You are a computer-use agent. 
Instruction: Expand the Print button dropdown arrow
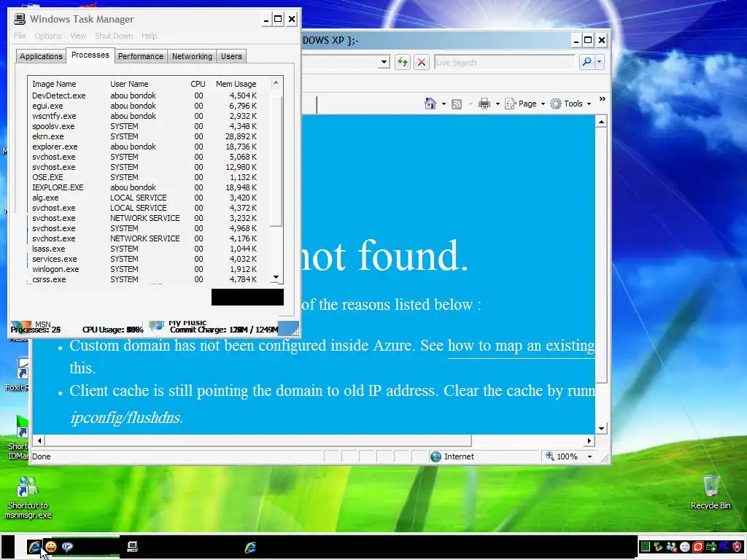pyautogui.click(x=498, y=104)
